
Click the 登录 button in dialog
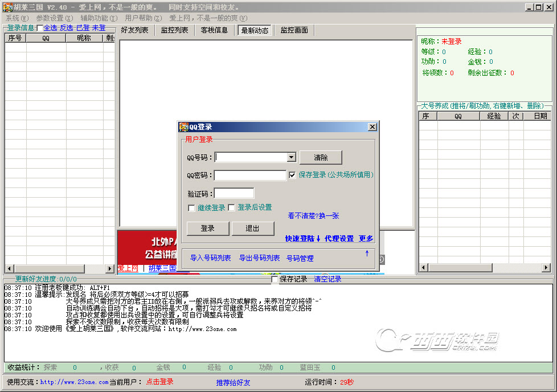(208, 228)
